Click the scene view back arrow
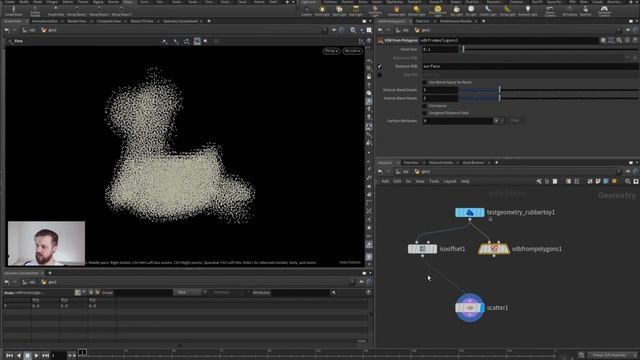Viewport: 640px width, 360px height. [x=7, y=30]
